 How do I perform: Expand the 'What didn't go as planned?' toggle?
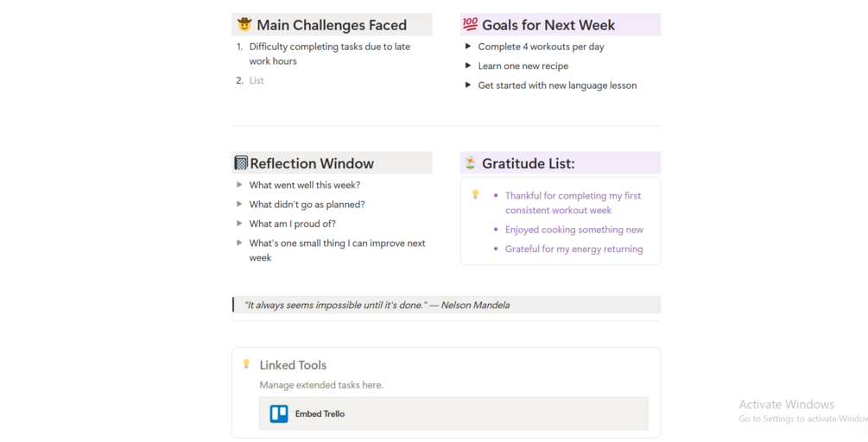239,204
